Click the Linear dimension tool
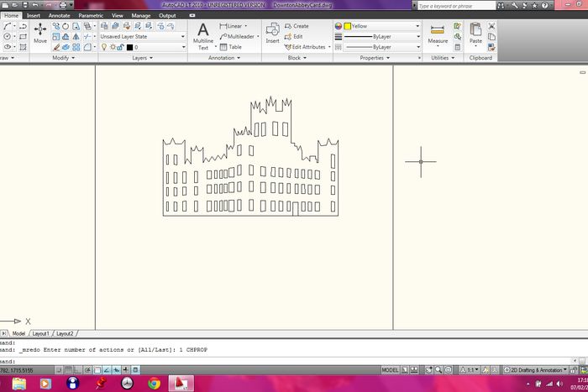 pyautogui.click(x=232, y=26)
